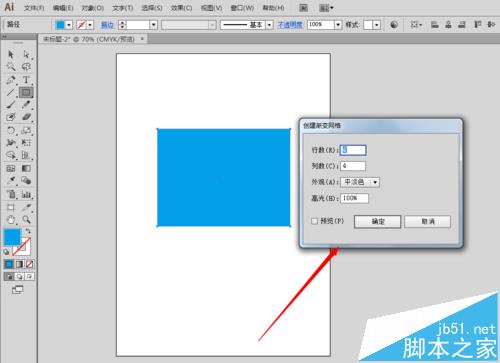Select the Blend tool
The height and width of the screenshot is (363, 500).
26,181
